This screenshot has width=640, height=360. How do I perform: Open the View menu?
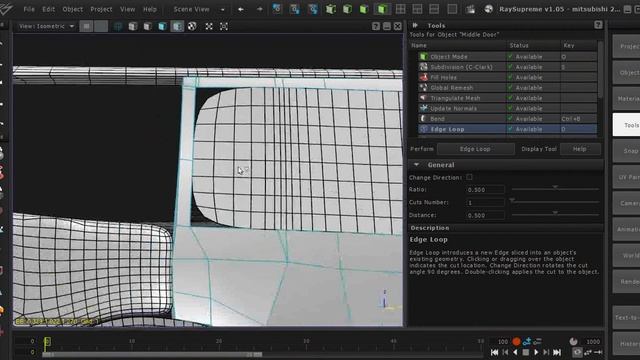127,9
